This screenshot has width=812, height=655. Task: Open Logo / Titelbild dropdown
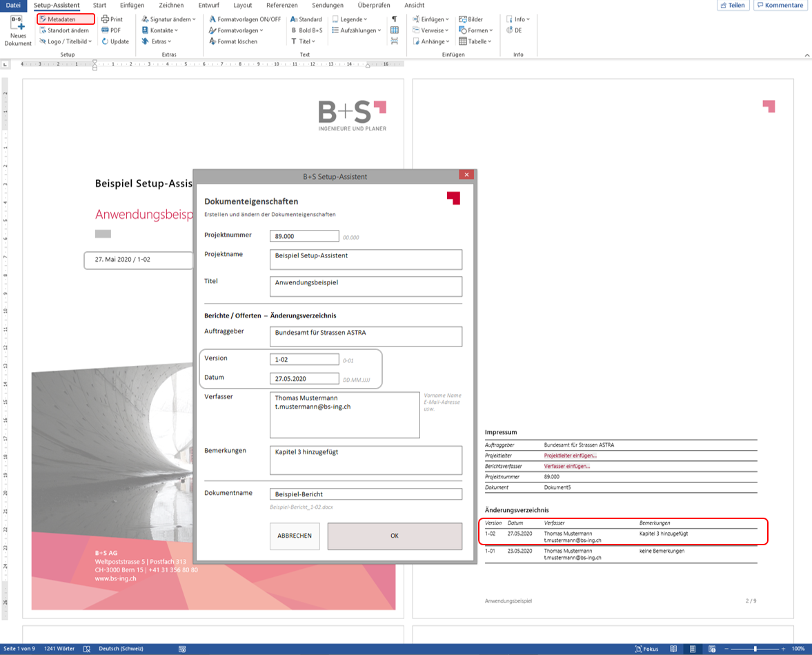click(66, 41)
